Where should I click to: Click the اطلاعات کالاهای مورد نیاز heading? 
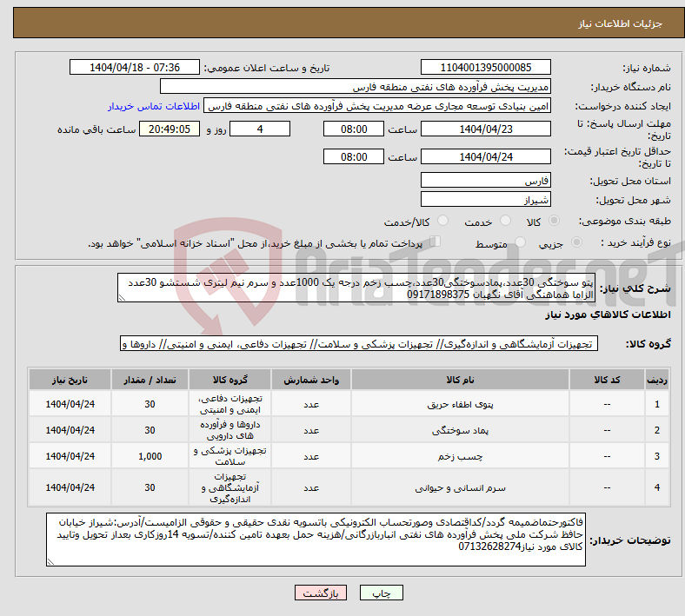tap(608, 315)
